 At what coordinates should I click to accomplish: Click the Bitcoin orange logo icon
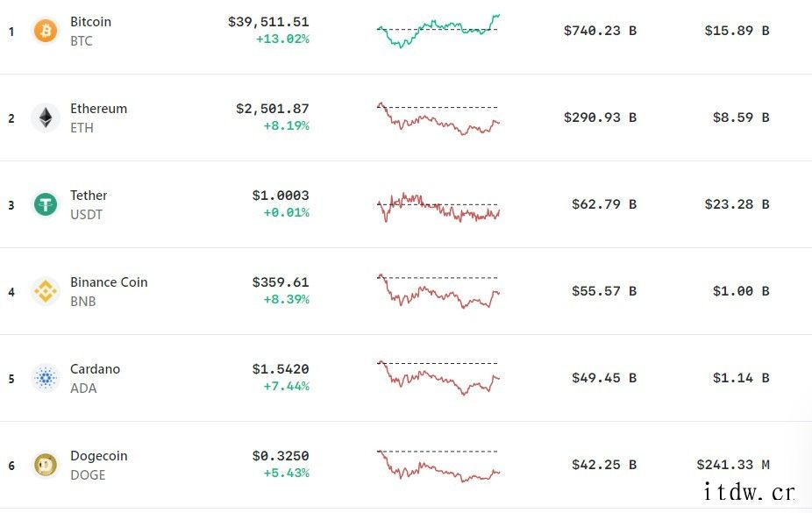pyautogui.click(x=46, y=31)
